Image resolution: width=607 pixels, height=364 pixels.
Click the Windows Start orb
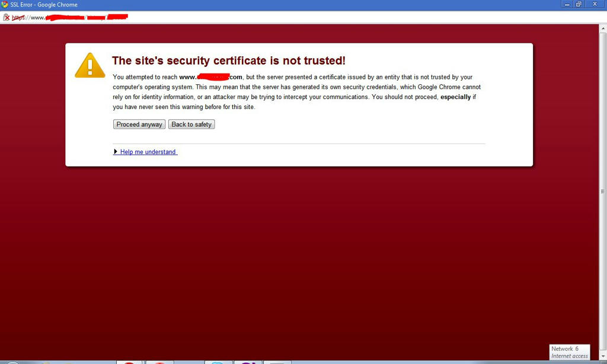tap(12, 362)
